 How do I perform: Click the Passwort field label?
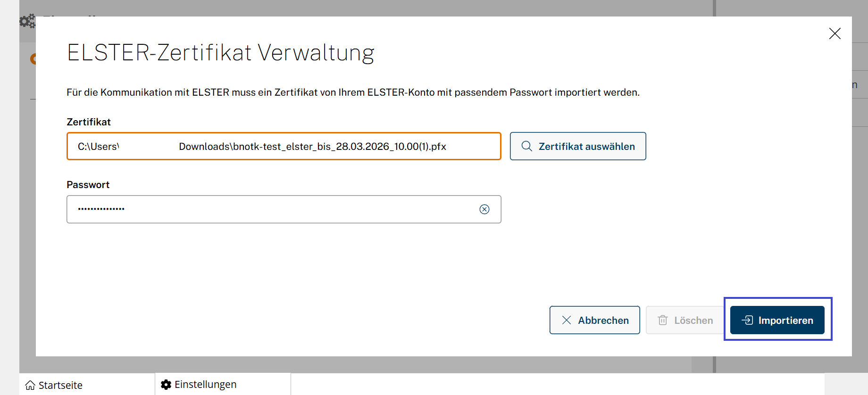pyautogui.click(x=88, y=185)
